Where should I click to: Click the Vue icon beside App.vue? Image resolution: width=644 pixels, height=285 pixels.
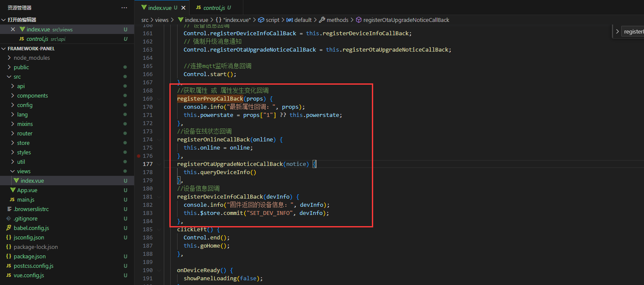(12, 190)
